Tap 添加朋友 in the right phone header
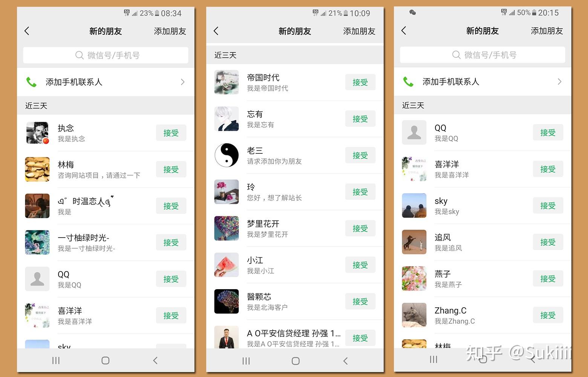 pyautogui.click(x=547, y=31)
